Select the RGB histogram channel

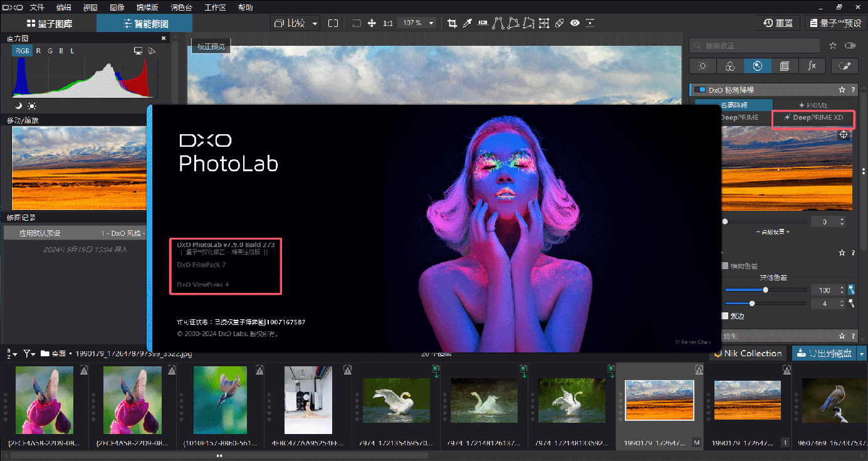(23, 51)
